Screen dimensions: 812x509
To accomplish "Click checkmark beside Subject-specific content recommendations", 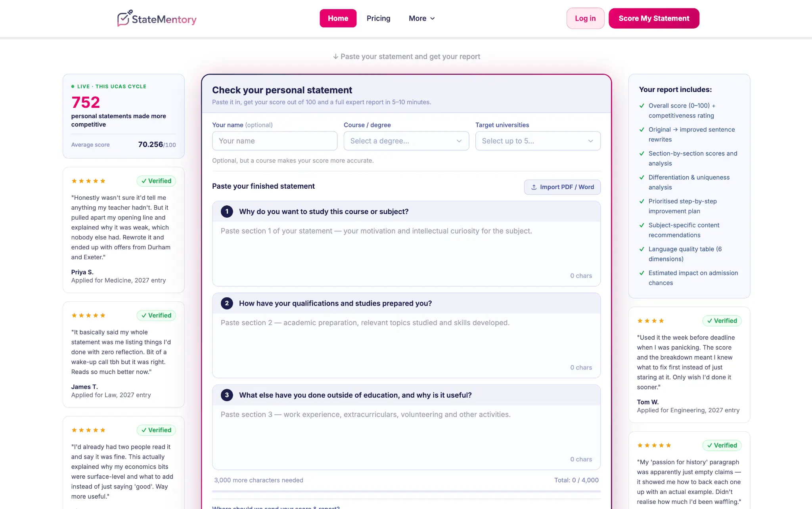I will 642,225.
